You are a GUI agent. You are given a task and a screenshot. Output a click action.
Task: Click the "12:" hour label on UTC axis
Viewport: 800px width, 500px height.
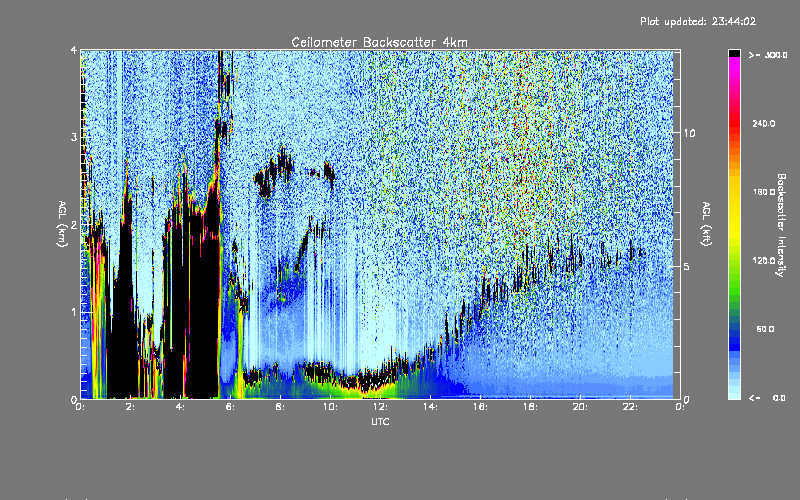click(380, 407)
